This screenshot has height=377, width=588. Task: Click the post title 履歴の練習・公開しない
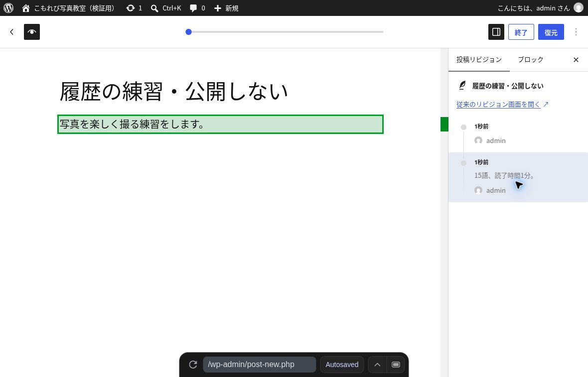[173, 92]
